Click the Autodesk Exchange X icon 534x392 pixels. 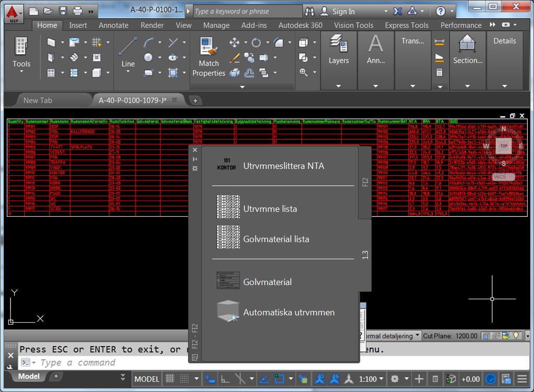(397, 11)
